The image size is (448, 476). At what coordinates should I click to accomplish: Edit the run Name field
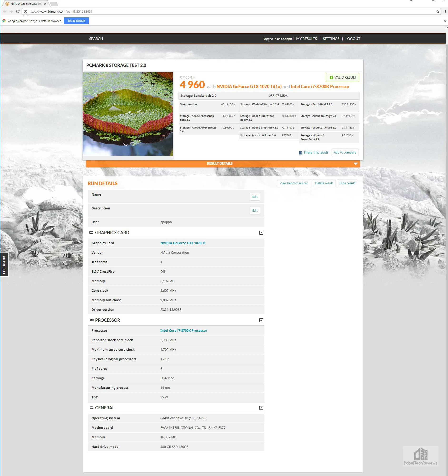(255, 197)
